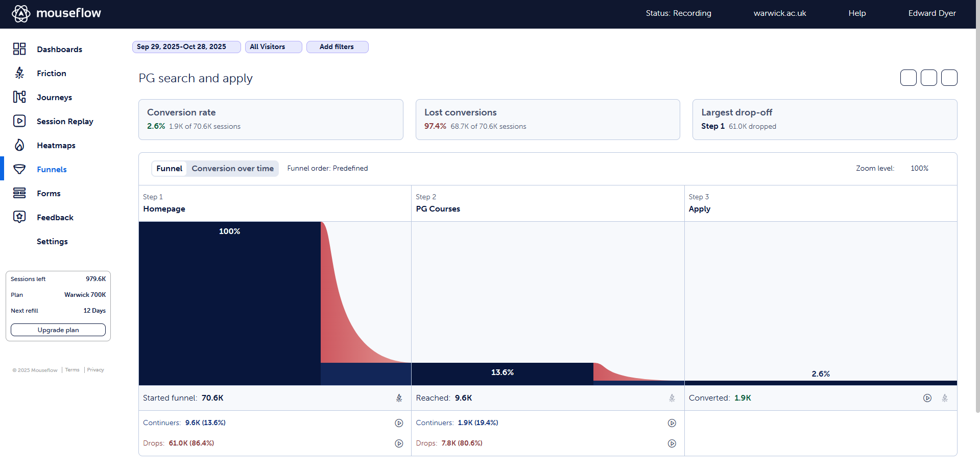Open Heatmaps flame icon
The width and height of the screenshot is (980, 467).
[x=19, y=145]
